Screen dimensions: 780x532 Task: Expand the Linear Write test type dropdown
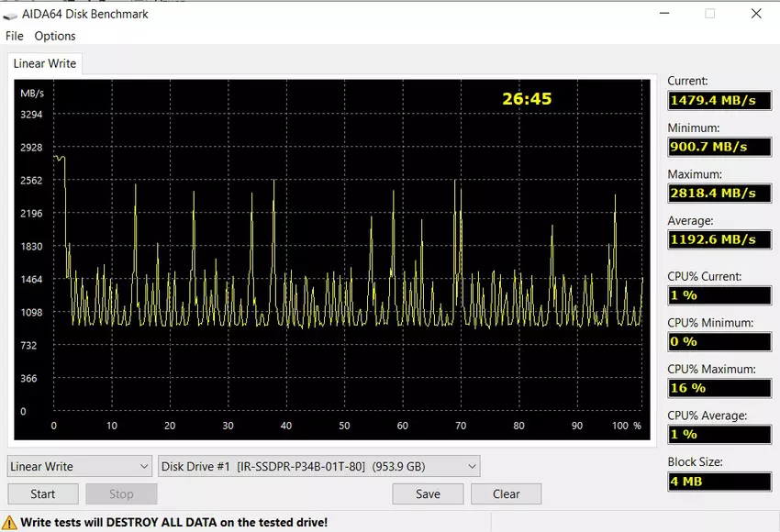pos(79,466)
